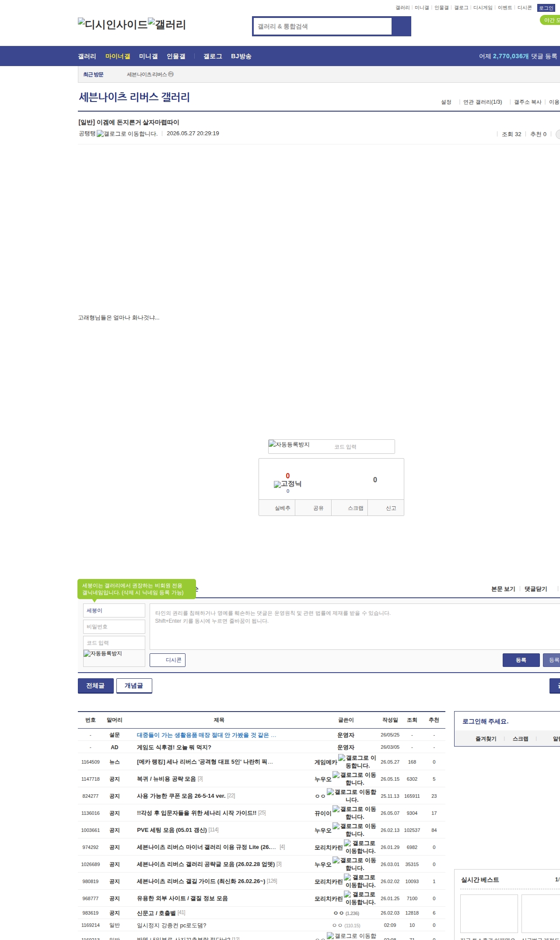Open the AD post '게임도 식후경! 오늘 뭐 먹지?'
The width and height of the screenshot is (560, 940).
(x=174, y=747)
